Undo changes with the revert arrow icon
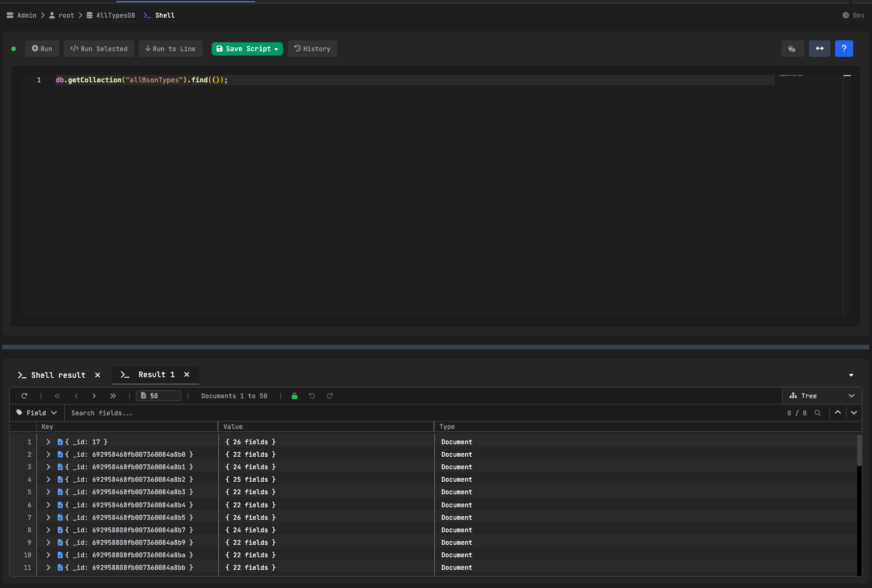The width and height of the screenshot is (872, 588). [x=312, y=395]
